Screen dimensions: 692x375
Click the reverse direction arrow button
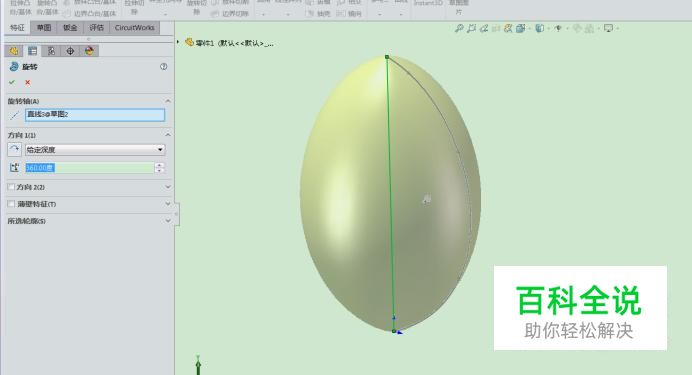[15, 150]
